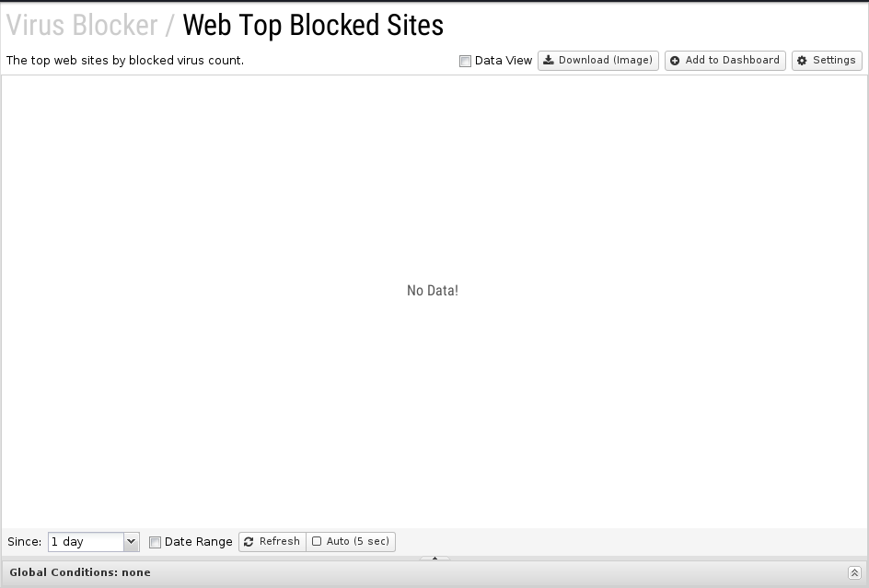Click the Refresh button label

(x=279, y=541)
